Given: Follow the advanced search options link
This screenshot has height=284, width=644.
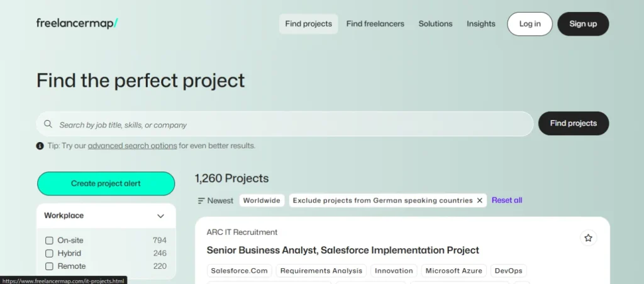Looking at the screenshot, I should pos(132,146).
